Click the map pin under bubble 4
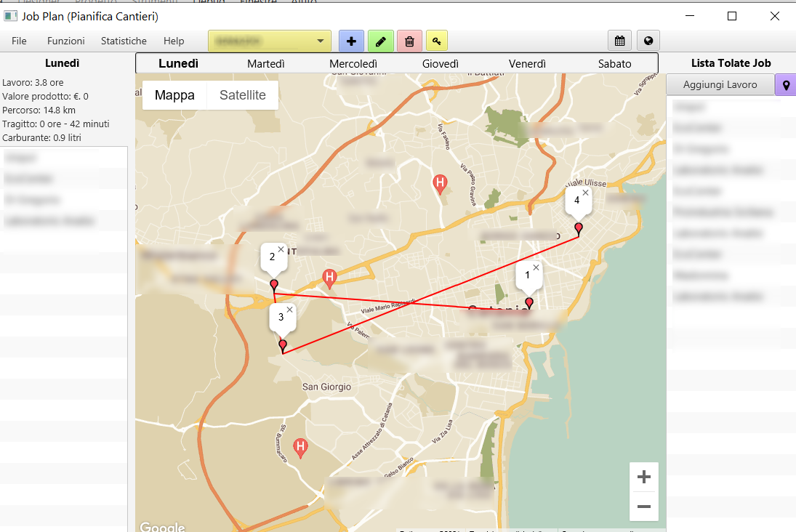Screen dimensions: 796x532 pos(578,229)
